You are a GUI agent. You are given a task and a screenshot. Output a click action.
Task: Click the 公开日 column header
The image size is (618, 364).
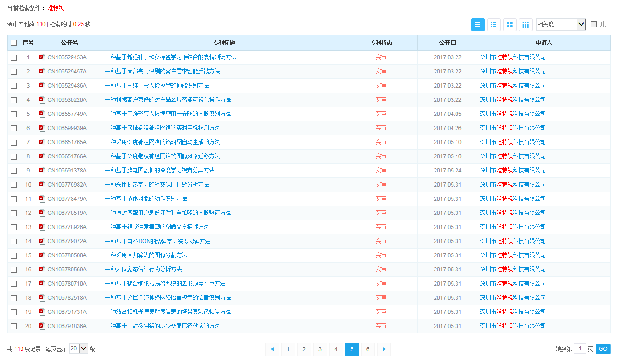point(447,43)
